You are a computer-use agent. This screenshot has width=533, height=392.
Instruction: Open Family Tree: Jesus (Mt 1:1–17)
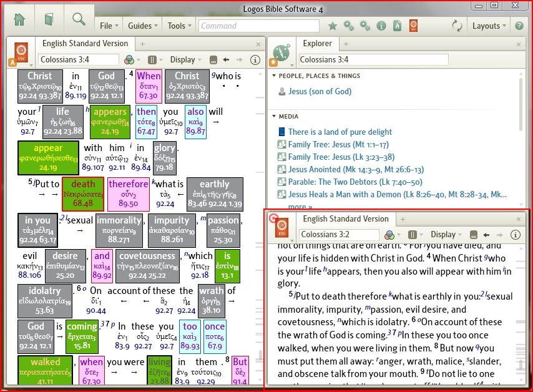[338, 144]
